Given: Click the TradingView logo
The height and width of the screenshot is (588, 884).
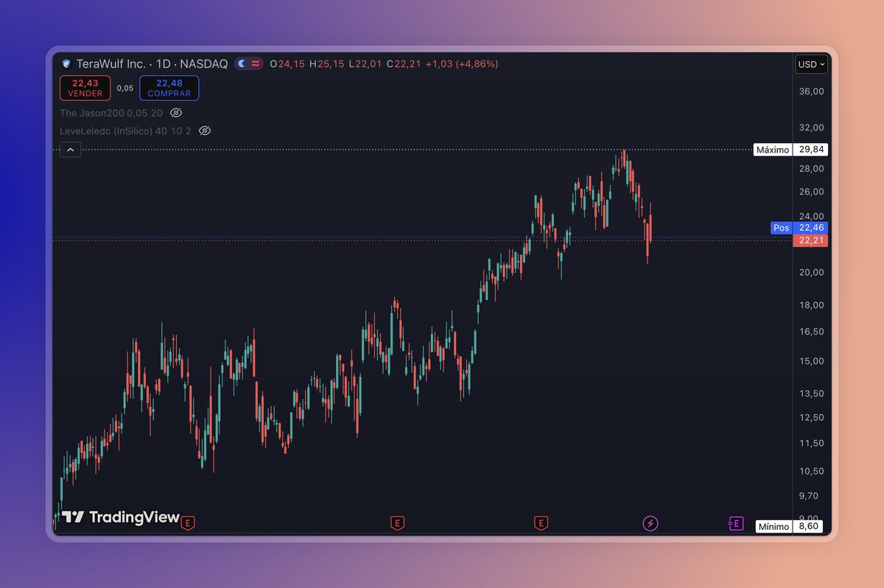Looking at the screenshot, I should tap(121, 517).
